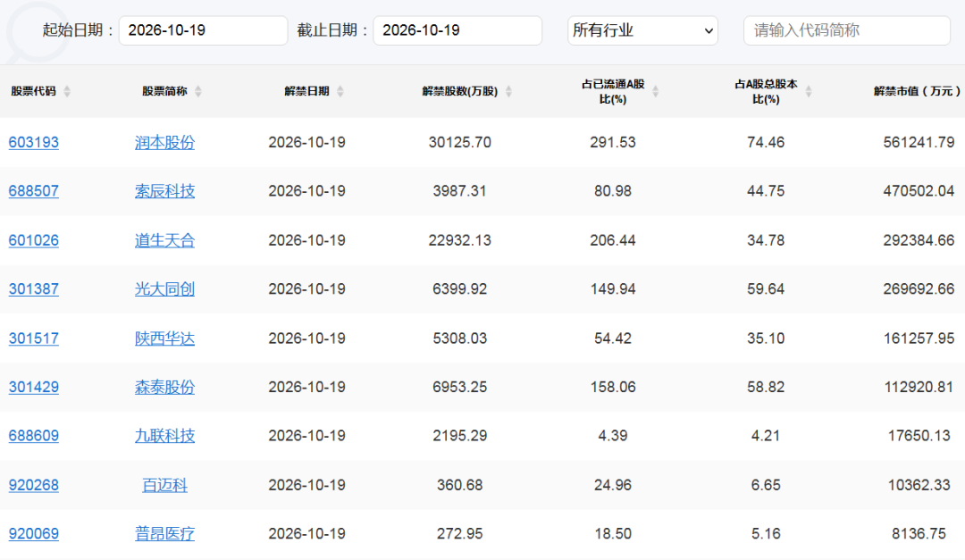Open 九联科技 stock name link
Image resolution: width=965 pixels, height=560 pixels.
pos(165,436)
